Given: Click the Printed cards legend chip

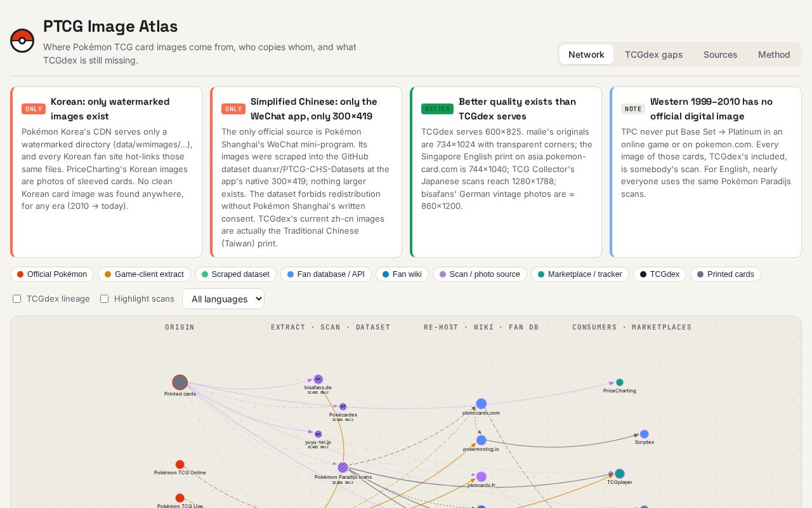Looking at the screenshot, I should click(x=726, y=274).
